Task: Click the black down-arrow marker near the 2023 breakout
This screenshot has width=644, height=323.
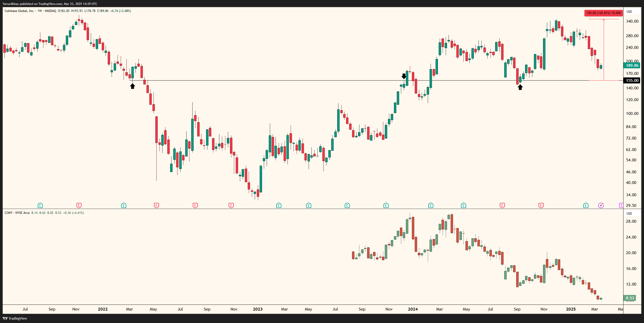Action: pos(404,76)
